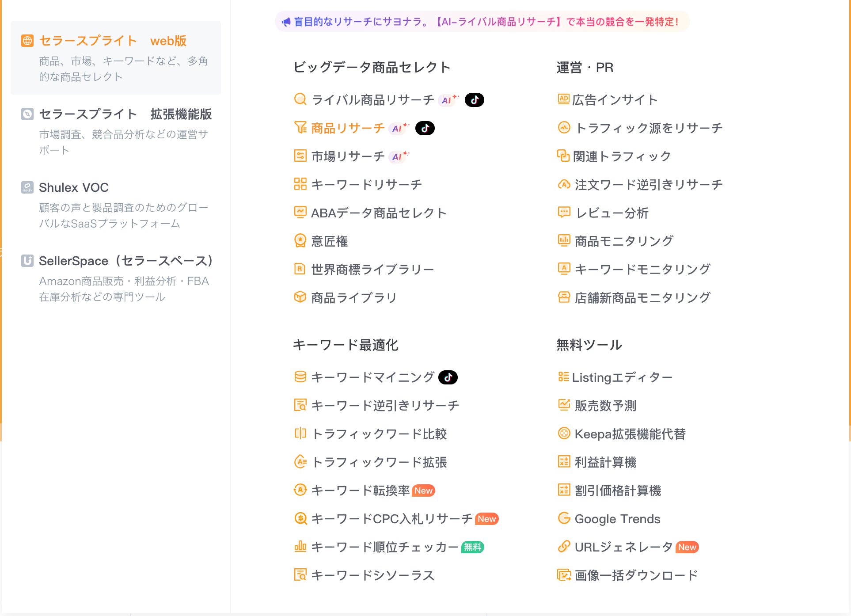Open the 利益計算機 calculator icon
851x616 pixels.
[564, 462]
